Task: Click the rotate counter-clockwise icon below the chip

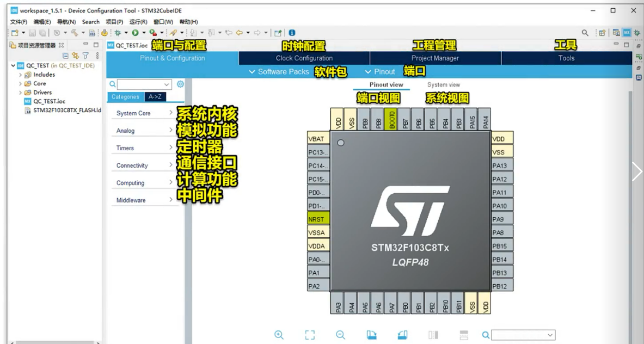Action: click(402, 335)
